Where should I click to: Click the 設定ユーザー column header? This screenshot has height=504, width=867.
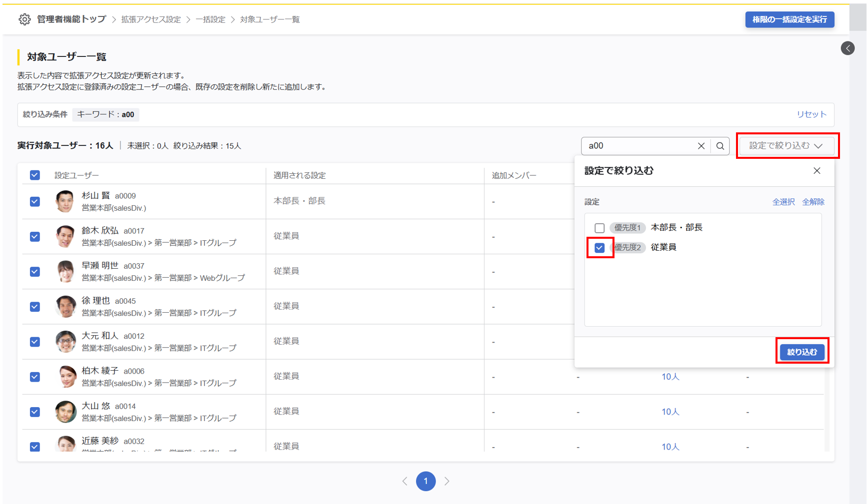[76, 175]
